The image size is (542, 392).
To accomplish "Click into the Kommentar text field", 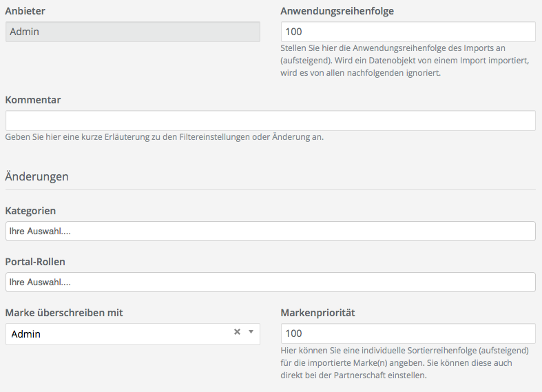I will pos(270,121).
